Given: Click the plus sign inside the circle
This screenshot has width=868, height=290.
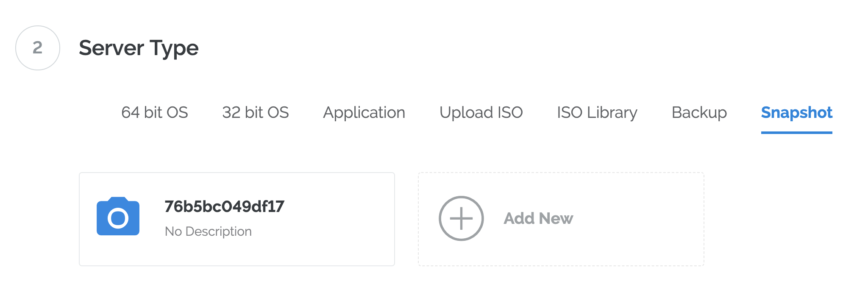Looking at the screenshot, I should coord(461,218).
